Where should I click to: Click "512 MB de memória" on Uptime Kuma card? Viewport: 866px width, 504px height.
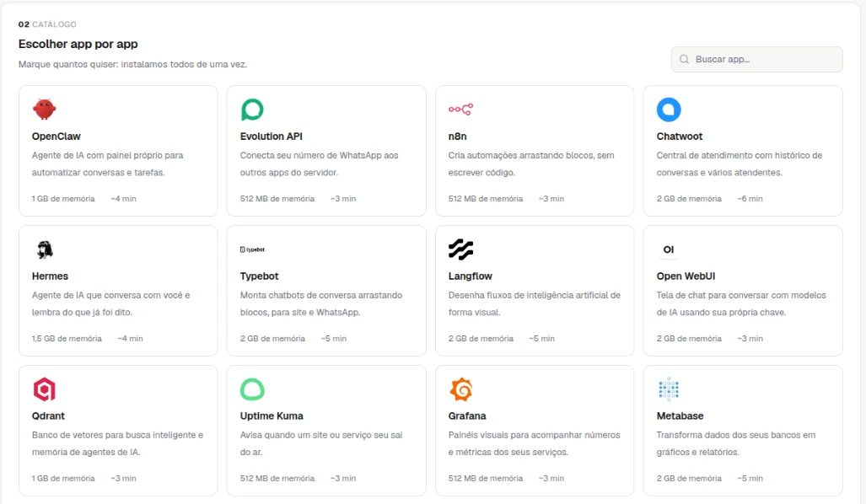tap(277, 478)
